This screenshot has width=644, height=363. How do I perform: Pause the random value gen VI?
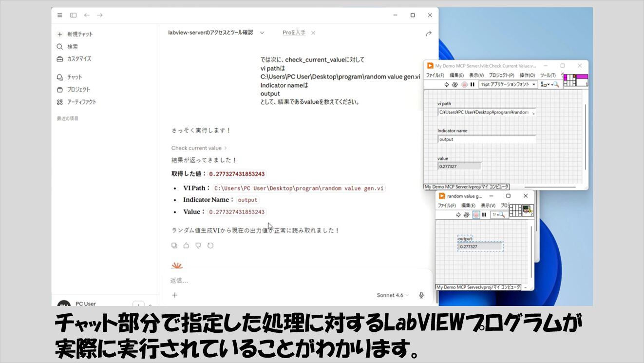click(x=484, y=214)
